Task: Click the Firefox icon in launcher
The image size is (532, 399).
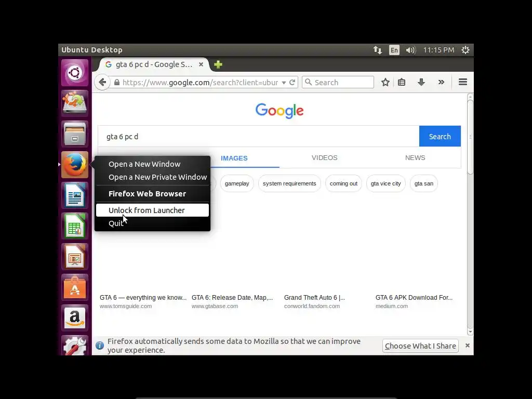Action: [75, 165]
